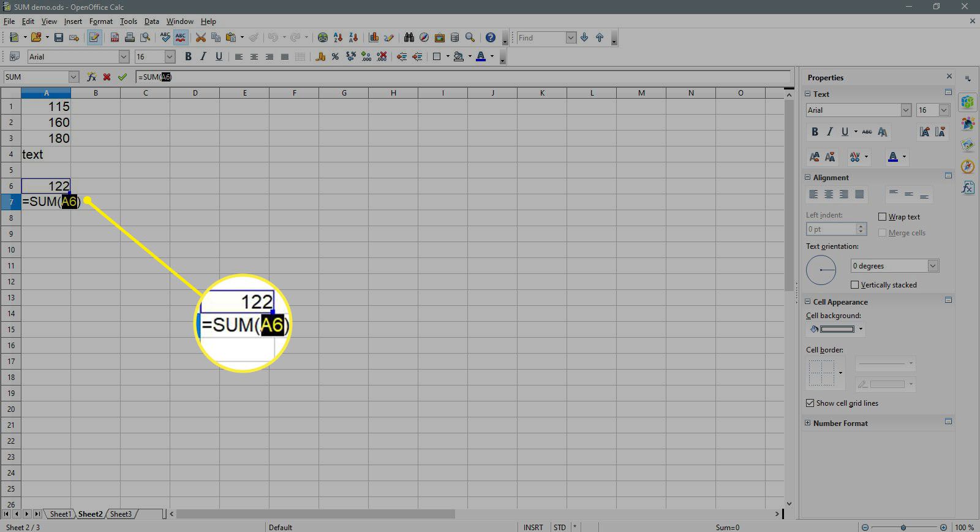Enable the Wrap text checkbox

[x=883, y=217]
